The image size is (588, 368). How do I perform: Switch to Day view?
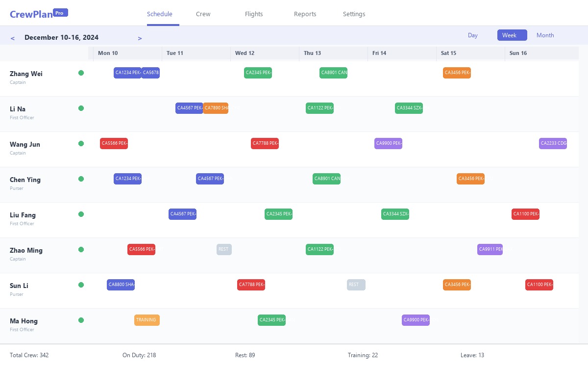click(x=472, y=35)
